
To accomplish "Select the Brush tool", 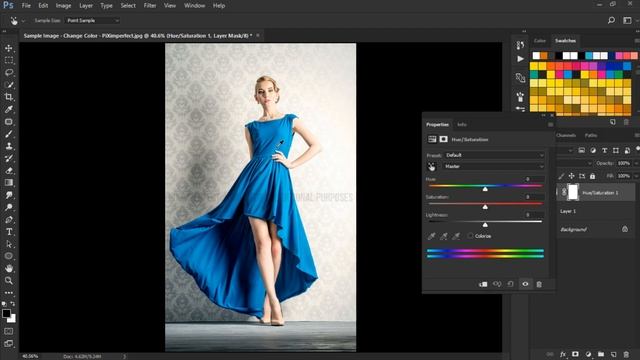I will [9, 134].
